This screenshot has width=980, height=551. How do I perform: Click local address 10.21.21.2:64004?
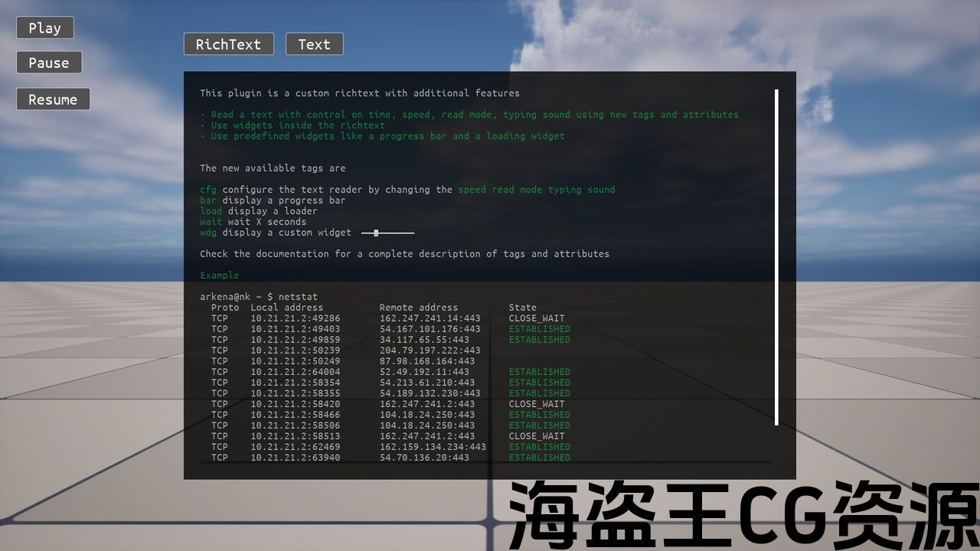click(295, 372)
